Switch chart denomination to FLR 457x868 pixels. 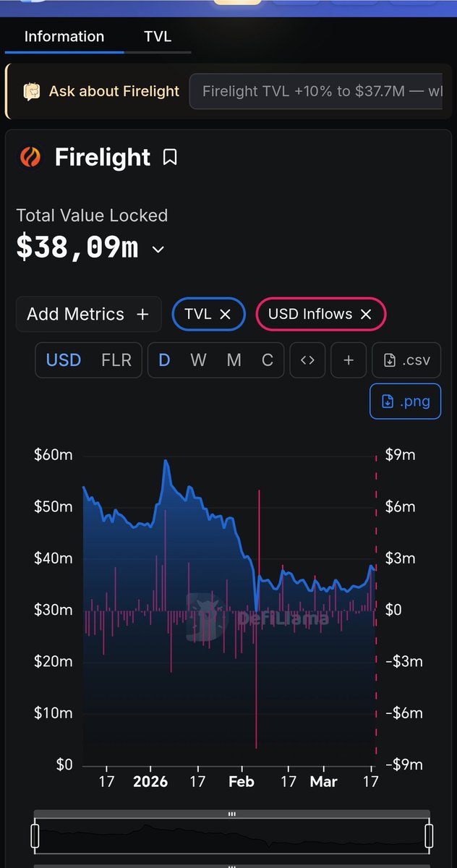[x=116, y=360]
